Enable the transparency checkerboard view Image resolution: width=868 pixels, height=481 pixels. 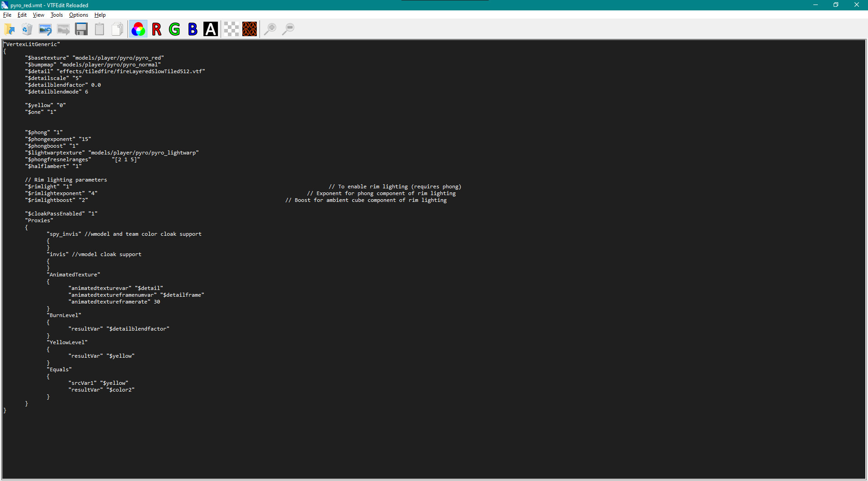click(231, 29)
